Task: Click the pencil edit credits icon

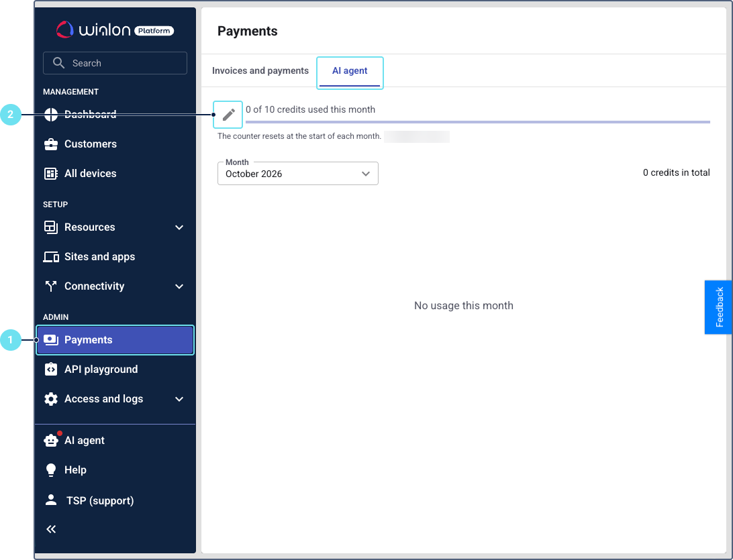Action: tap(228, 115)
